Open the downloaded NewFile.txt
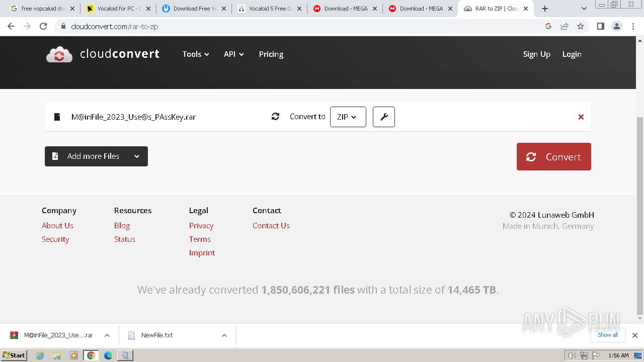This screenshot has width=644, height=362. 157,335
